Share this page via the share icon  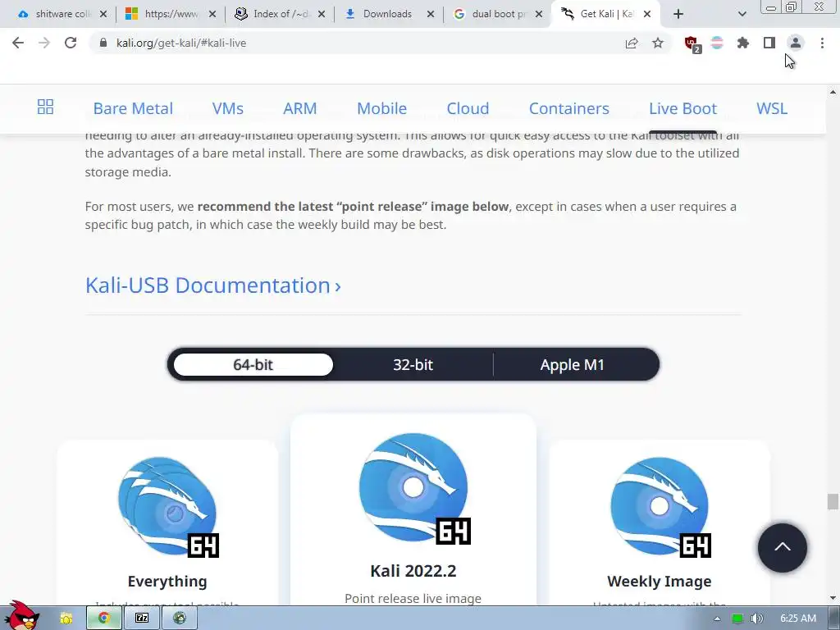(x=632, y=43)
